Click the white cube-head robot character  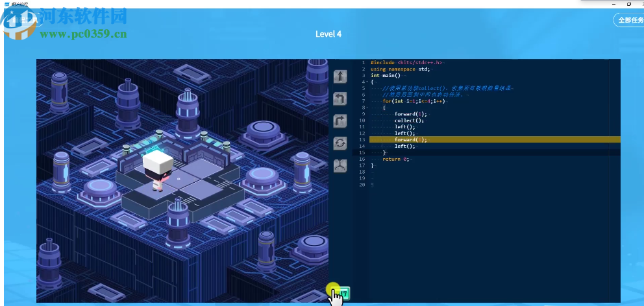point(157,171)
